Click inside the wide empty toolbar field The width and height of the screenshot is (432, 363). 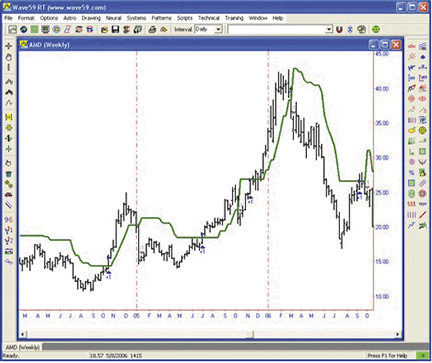(276, 30)
